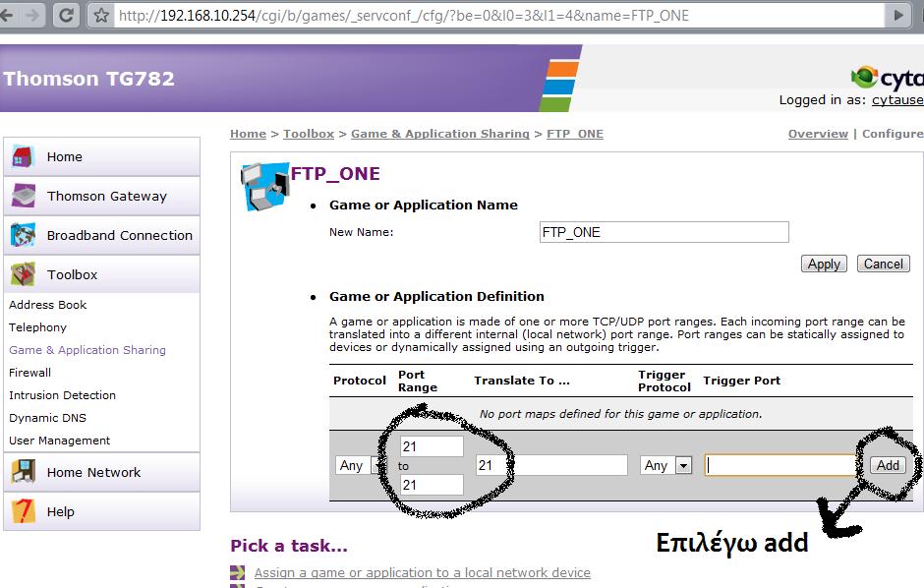This screenshot has height=588, width=924.
Task: Click the Add button for port map
Action: 888,465
